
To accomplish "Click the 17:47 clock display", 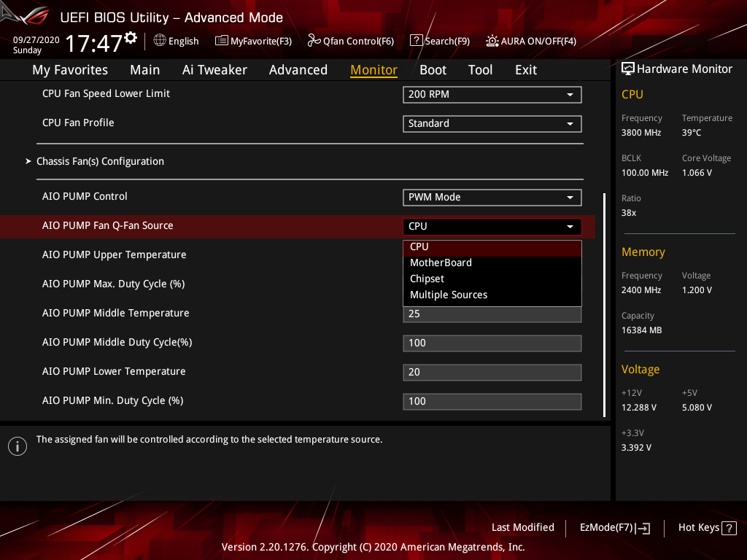I will tap(94, 43).
